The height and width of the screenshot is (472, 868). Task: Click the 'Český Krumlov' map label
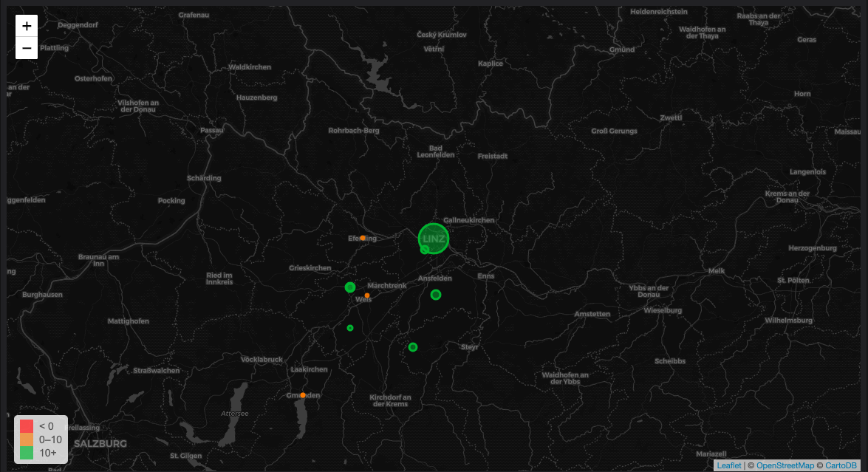tap(442, 34)
